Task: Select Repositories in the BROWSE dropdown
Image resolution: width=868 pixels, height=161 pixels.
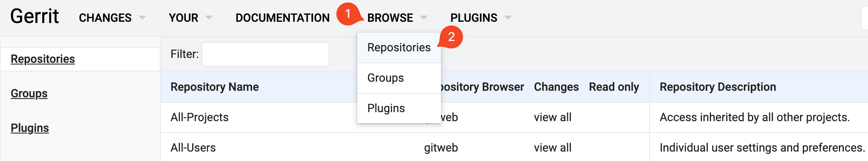Action: pos(399,48)
